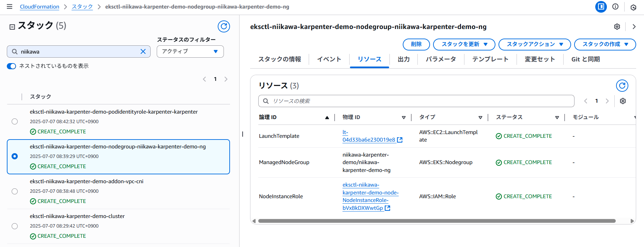
Task: Go to previous page of resources
Action: [x=586, y=101]
